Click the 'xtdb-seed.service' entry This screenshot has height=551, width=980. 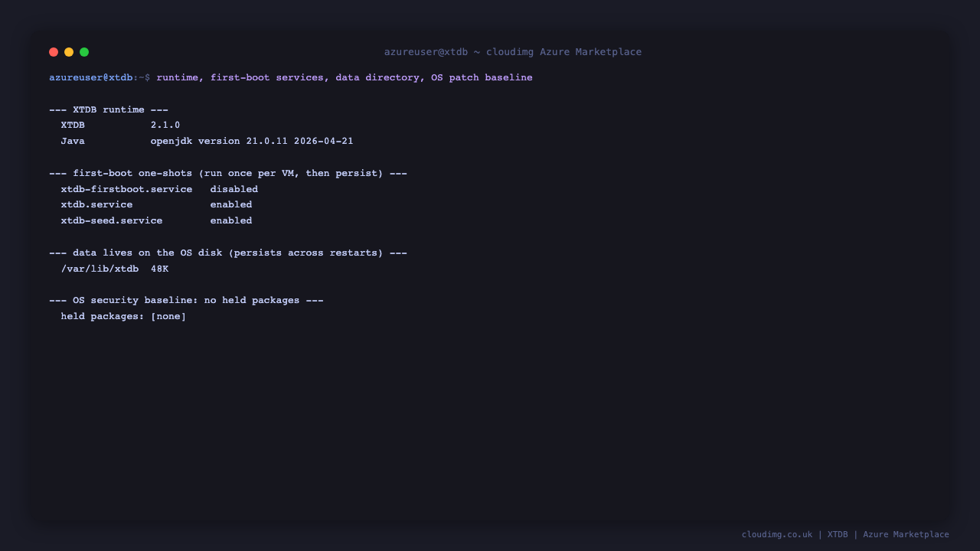click(112, 220)
